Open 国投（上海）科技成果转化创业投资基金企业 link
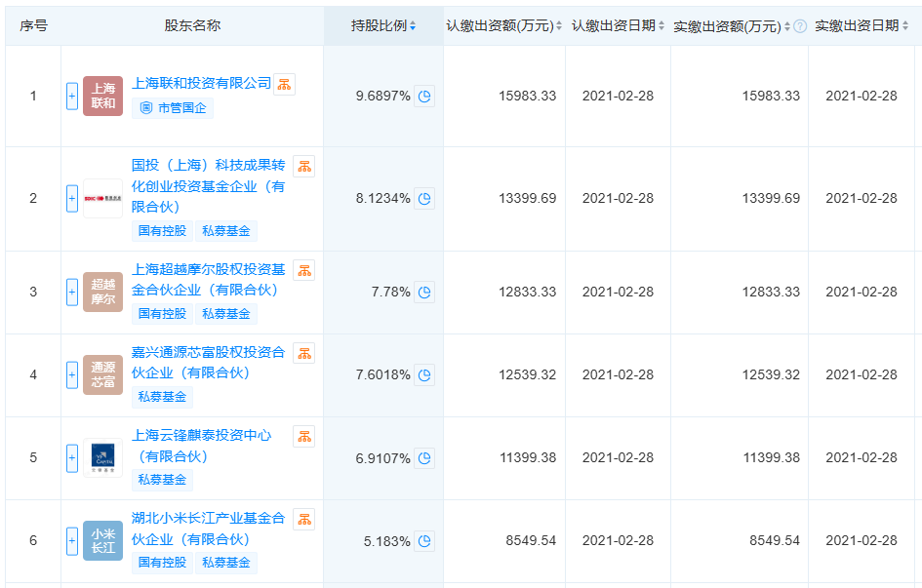This screenshot has height=588, width=922. [x=208, y=186]
